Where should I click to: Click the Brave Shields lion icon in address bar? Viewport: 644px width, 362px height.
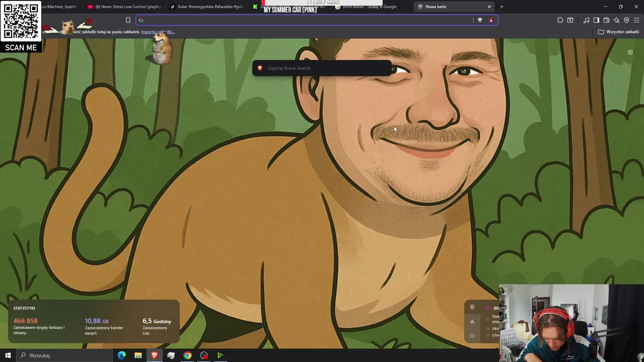479,20
